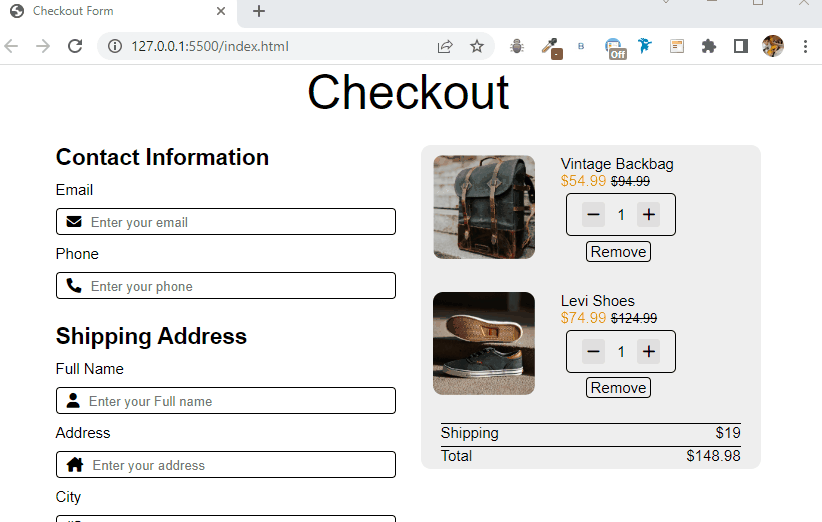Image resolution: width=822 pixels, height=522 pixels.
Task: Toggle the browser side panel icon
Action: (x=741, y=46)
